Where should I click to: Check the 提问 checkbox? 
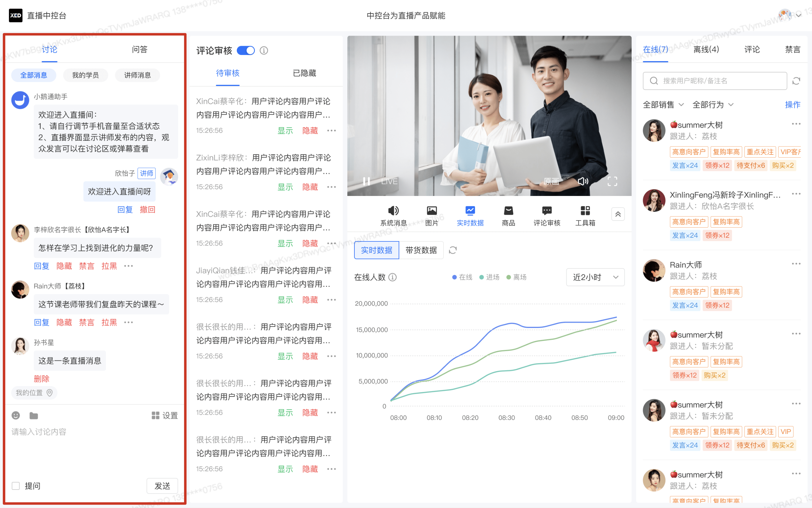pos(16,486)
